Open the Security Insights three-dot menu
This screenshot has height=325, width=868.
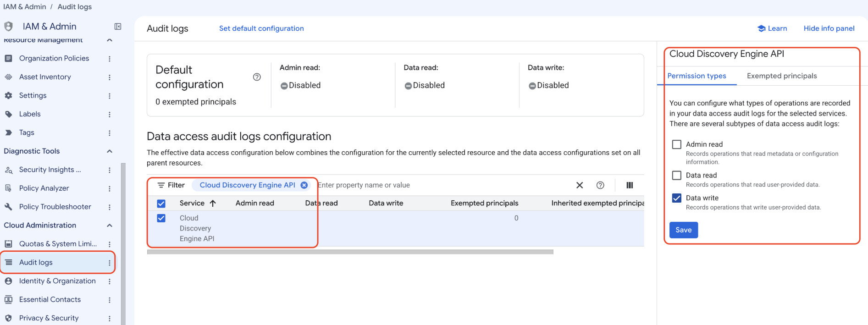pos(110,170)
